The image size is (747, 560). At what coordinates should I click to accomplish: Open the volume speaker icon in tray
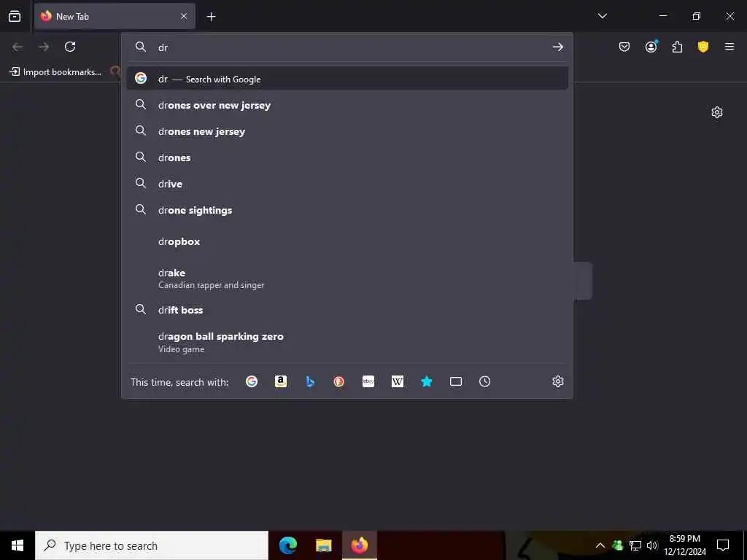point(651,545)
